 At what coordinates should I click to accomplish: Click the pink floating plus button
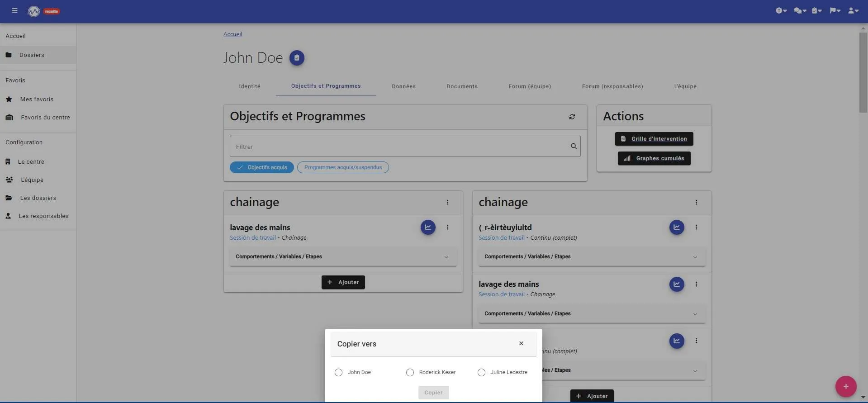click(x=845, y=386)
